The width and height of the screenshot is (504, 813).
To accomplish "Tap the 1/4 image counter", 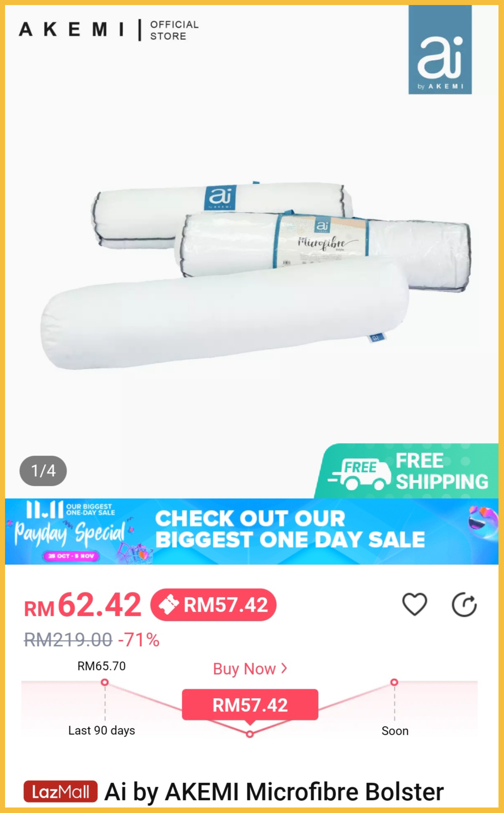I will (43, 471).
